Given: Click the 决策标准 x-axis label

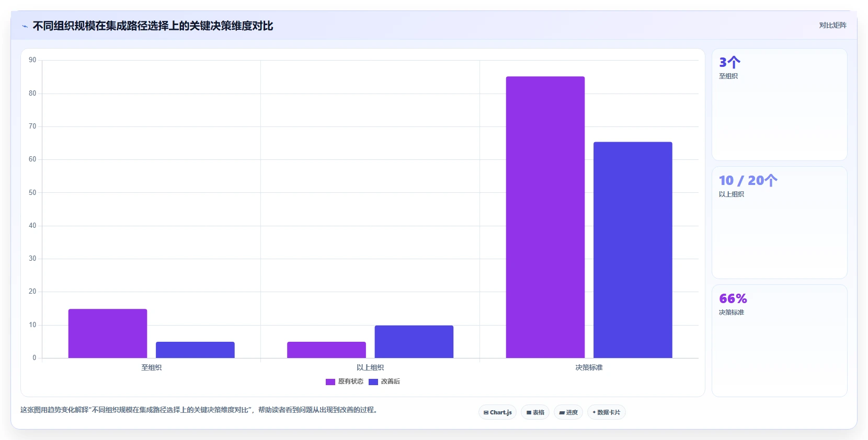Looking at the screenshot, I should pos(589,368).
